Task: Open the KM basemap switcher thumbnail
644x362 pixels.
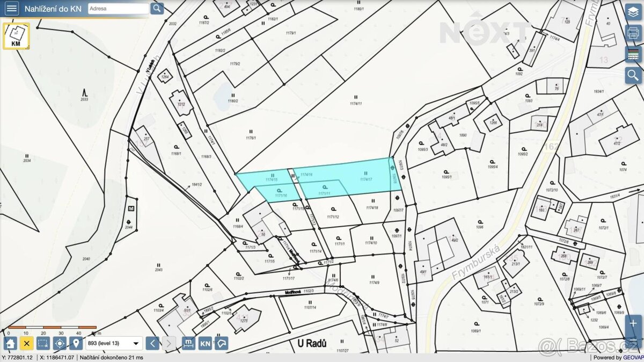Action: coord(16,36)
